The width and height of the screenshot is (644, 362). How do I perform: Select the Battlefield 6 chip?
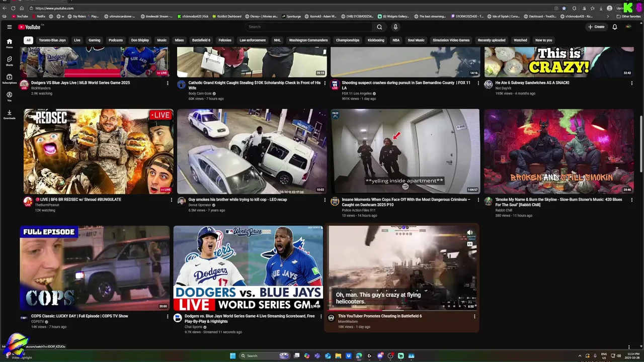click(201, 40)
